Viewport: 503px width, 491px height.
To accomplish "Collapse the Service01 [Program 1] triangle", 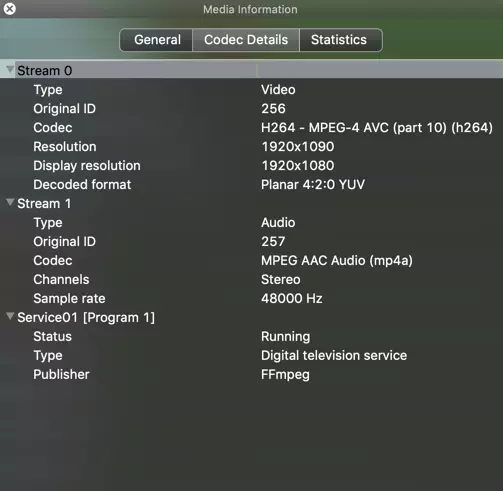I will click(x=10, y=316).
